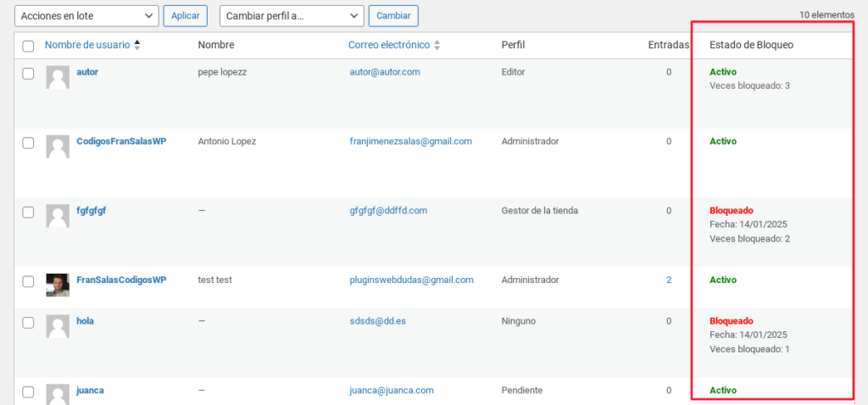The height and width of the screenshot is (405, 868).
Task: Sort by Correo electrónico column
Action: pyautogui.click(x=389, y=45)
